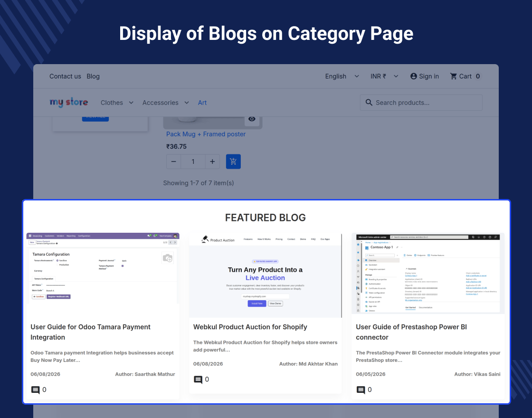Viewport: 532px width, 418px height.
Task: Expand the Accessories submenu chevron
Action: point(187,103)
